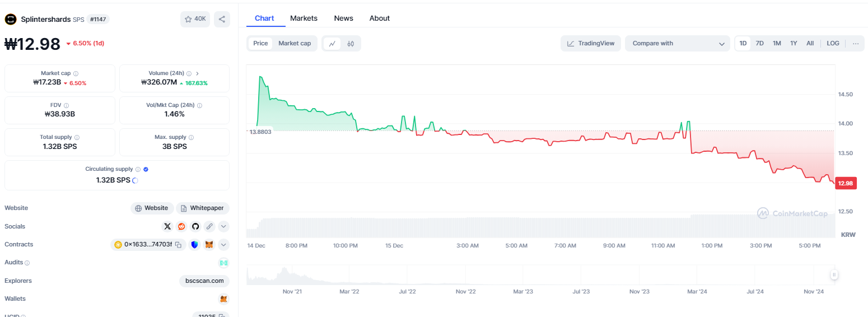Set chart range to 1M

pyautogui.click(x=777, y=43)
